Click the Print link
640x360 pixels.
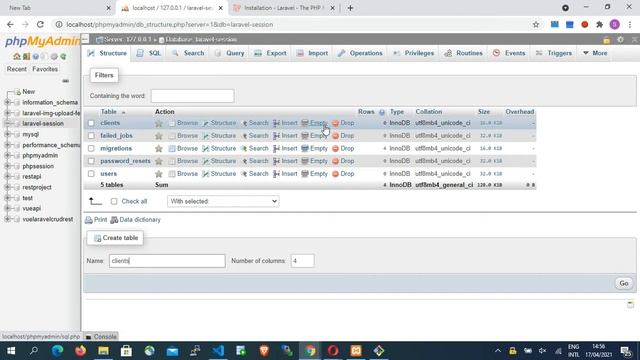(96, 220)
